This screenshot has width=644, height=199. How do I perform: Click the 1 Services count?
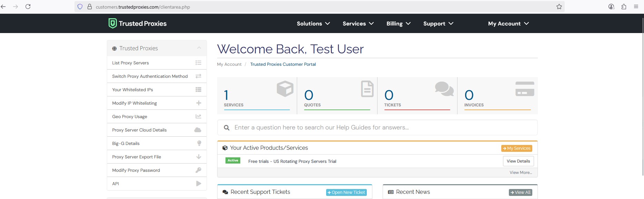click(x=226, y=95)
